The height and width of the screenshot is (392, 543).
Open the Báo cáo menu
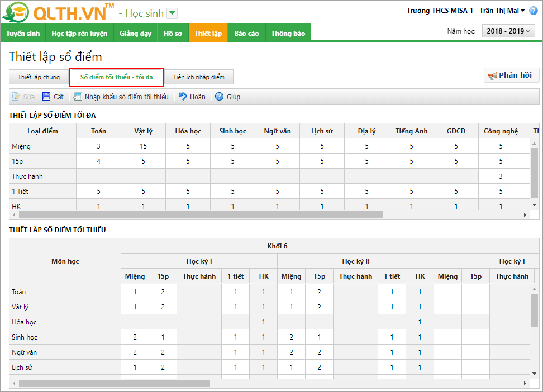[246, 34]
